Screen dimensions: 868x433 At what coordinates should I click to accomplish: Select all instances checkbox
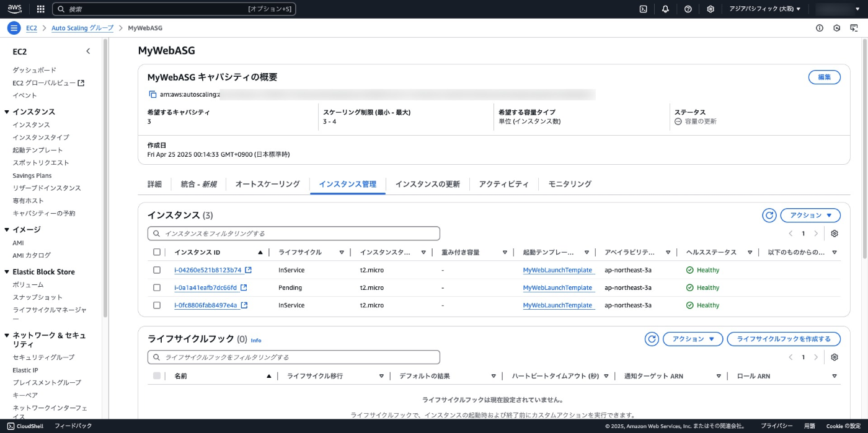tap(157, 252)
